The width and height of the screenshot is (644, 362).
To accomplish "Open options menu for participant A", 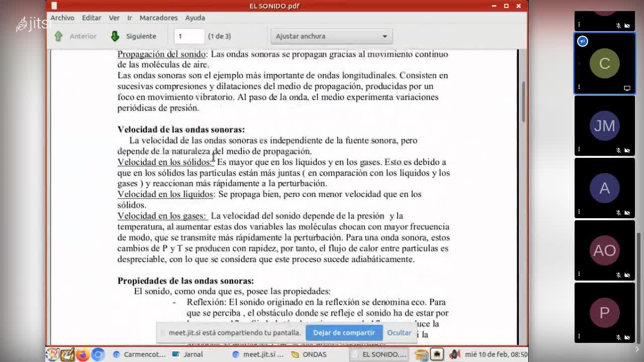I will pyautogui.click(x=579, y=212).
